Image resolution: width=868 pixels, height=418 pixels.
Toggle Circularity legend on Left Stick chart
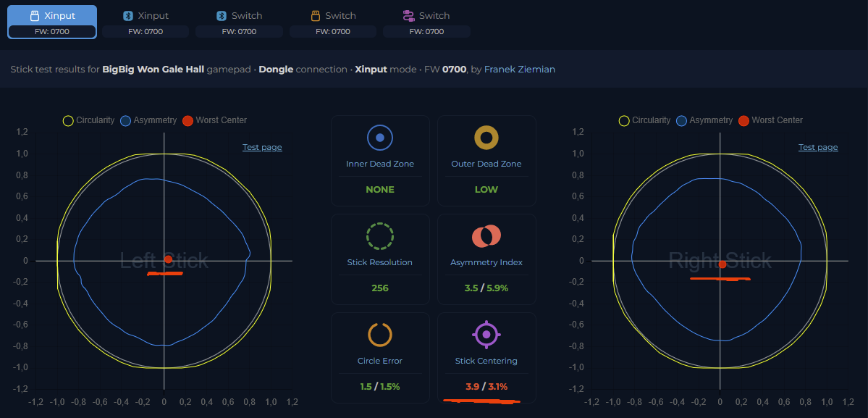[89, 120]
